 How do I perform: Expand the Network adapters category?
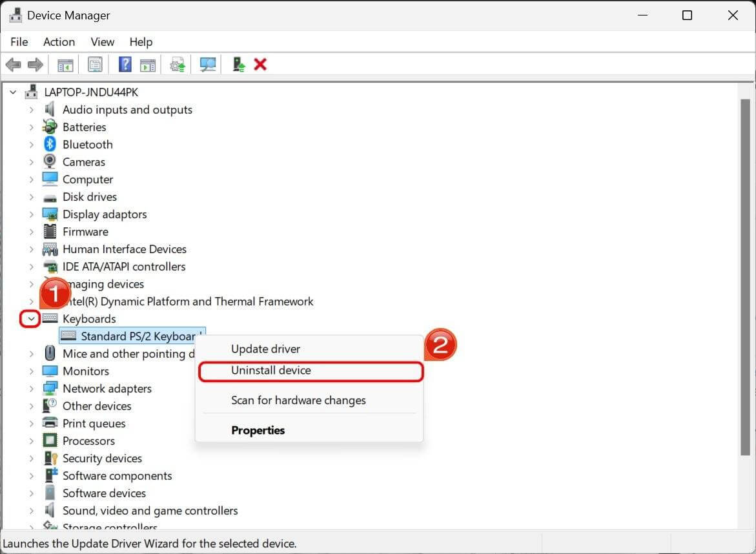coord(32,388)
